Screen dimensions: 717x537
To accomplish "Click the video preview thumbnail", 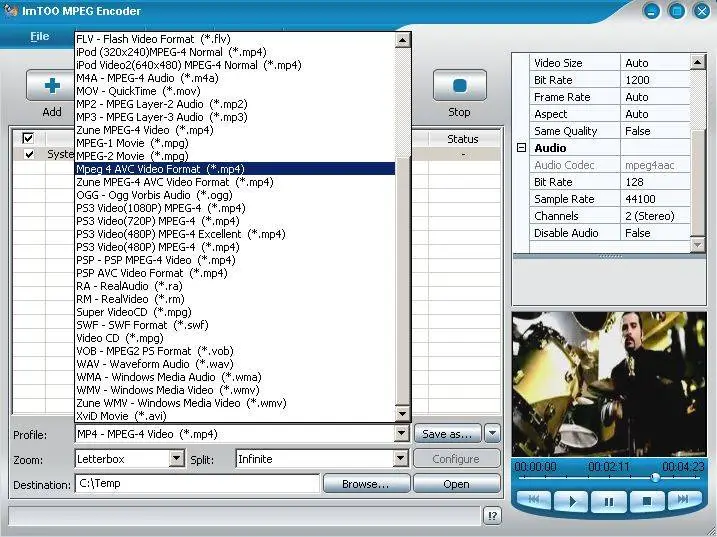I will (609, 384).
